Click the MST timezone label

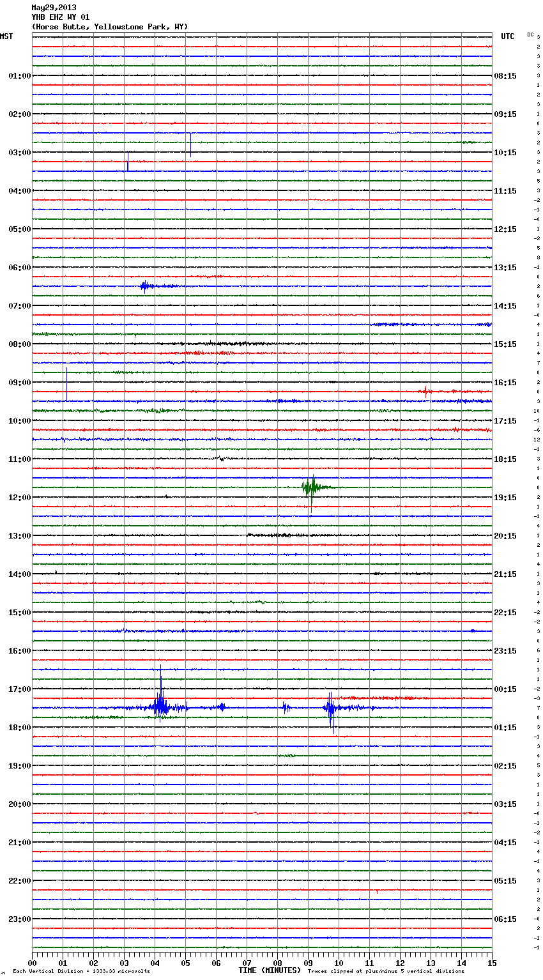(6, 36)
